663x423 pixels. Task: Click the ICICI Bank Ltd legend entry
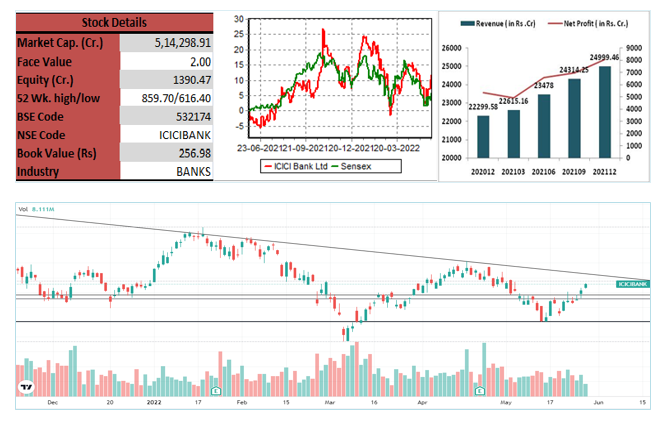pos(296,166)
